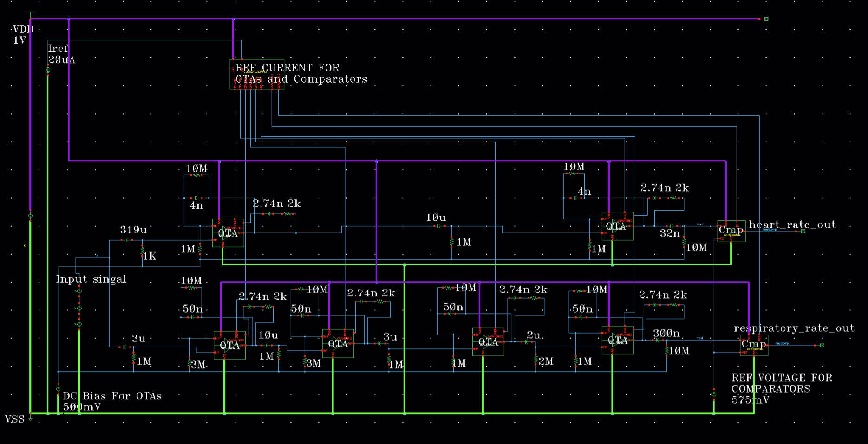Image resolution: width=868 pixels, height=444 pixels.
Task: Select the heart_rate_out output pin
Action: tap(803, 231)
